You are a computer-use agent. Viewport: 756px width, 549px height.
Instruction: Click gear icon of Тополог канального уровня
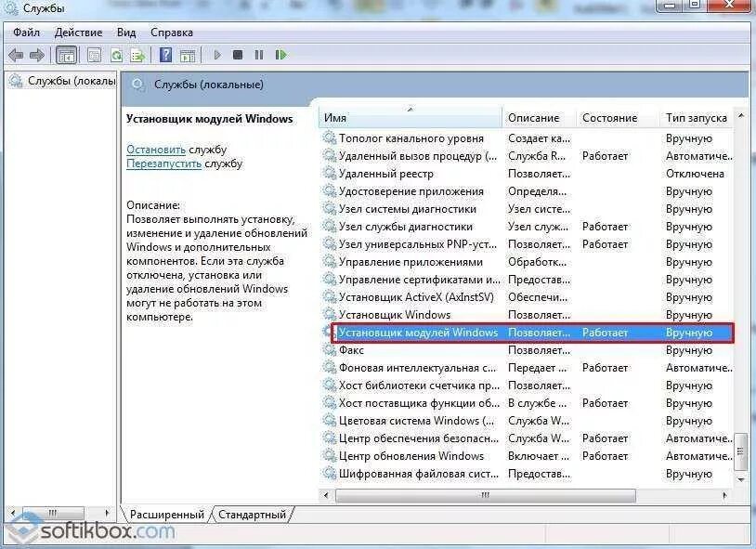330,138
